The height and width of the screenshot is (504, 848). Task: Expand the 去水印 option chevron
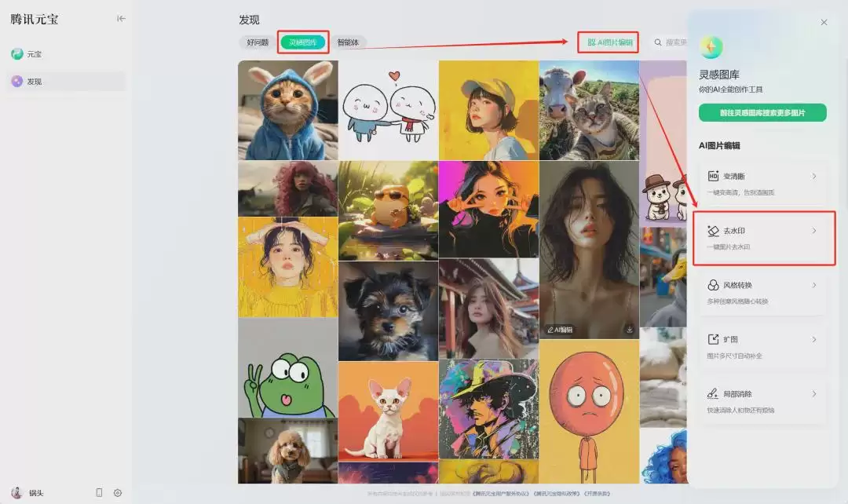814,230
